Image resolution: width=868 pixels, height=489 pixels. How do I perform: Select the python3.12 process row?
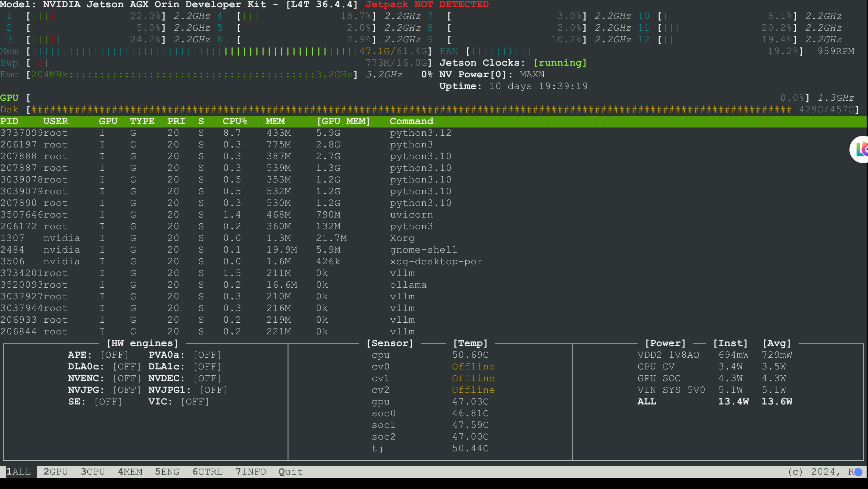point(420,133)
